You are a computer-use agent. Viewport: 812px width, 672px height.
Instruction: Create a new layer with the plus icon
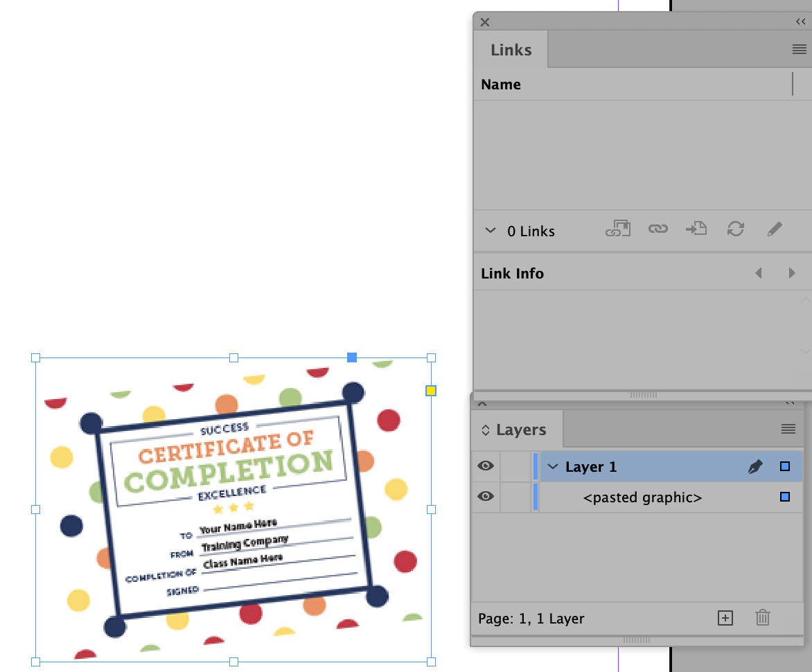tap(725, 617)
